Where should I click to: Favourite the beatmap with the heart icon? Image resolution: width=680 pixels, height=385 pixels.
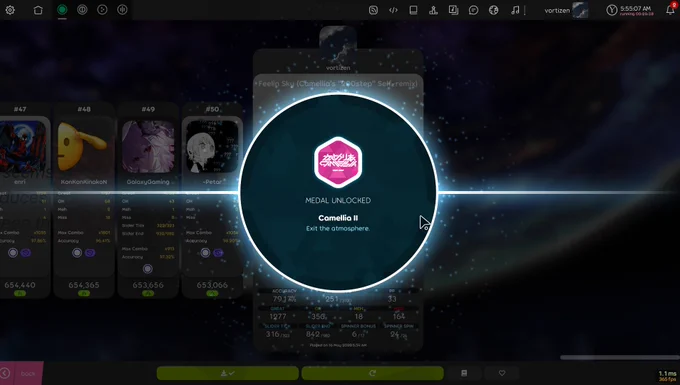[502, 373]
